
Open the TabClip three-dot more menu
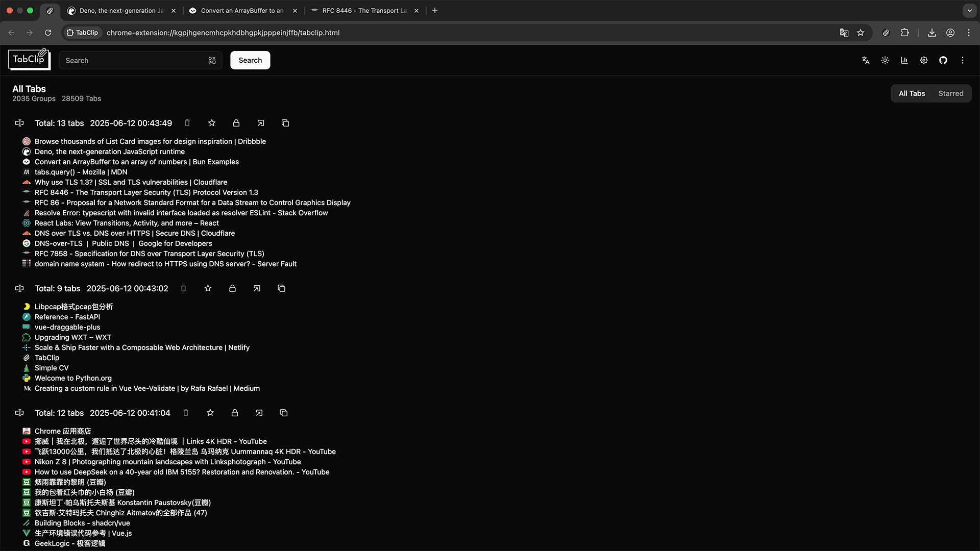(x=963, y=60)
